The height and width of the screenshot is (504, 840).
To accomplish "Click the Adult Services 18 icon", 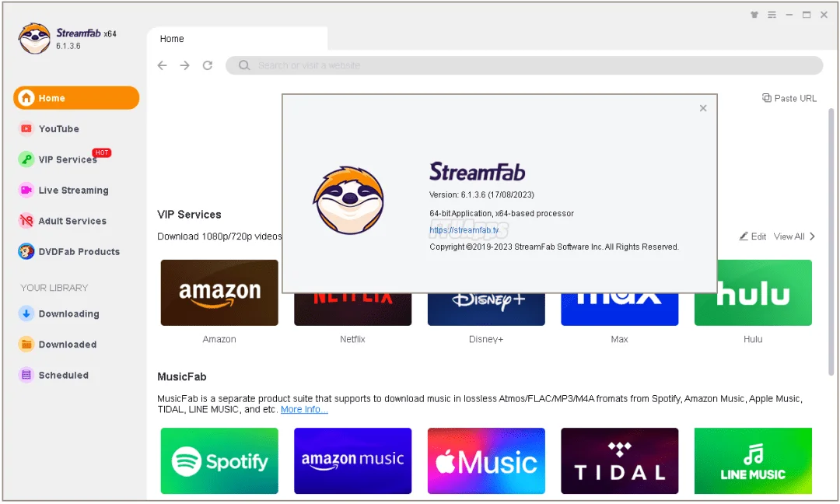I will [26, 221].
